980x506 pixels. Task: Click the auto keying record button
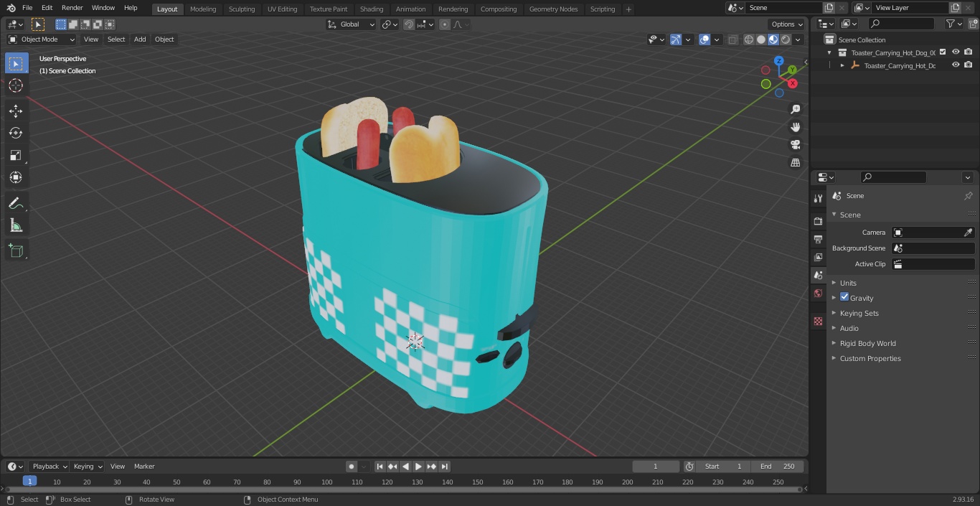tap(352, 467)
